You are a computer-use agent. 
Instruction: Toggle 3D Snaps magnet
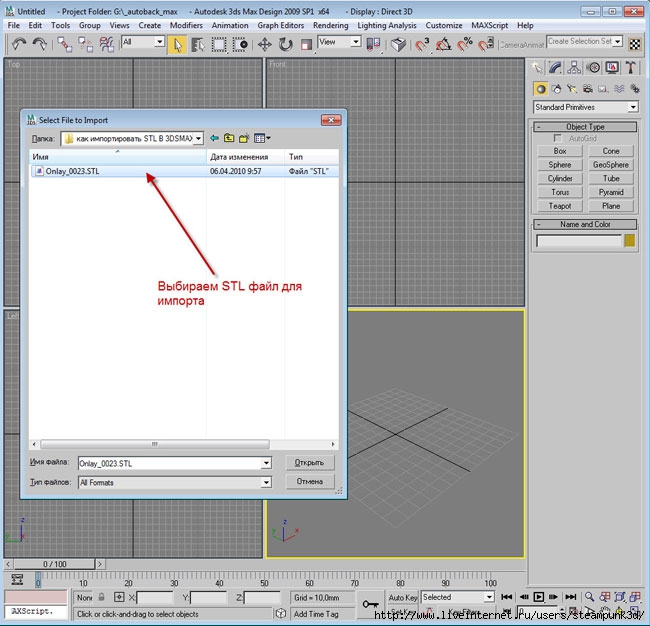(x=422, y=44)
